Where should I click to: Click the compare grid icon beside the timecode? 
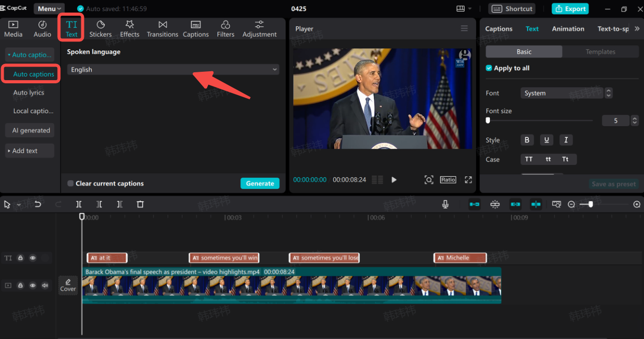click(x=377, y=180)
